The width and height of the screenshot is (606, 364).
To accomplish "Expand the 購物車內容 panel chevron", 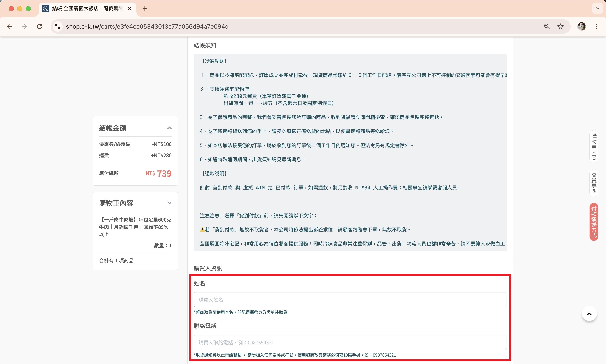I will point(169,203).
